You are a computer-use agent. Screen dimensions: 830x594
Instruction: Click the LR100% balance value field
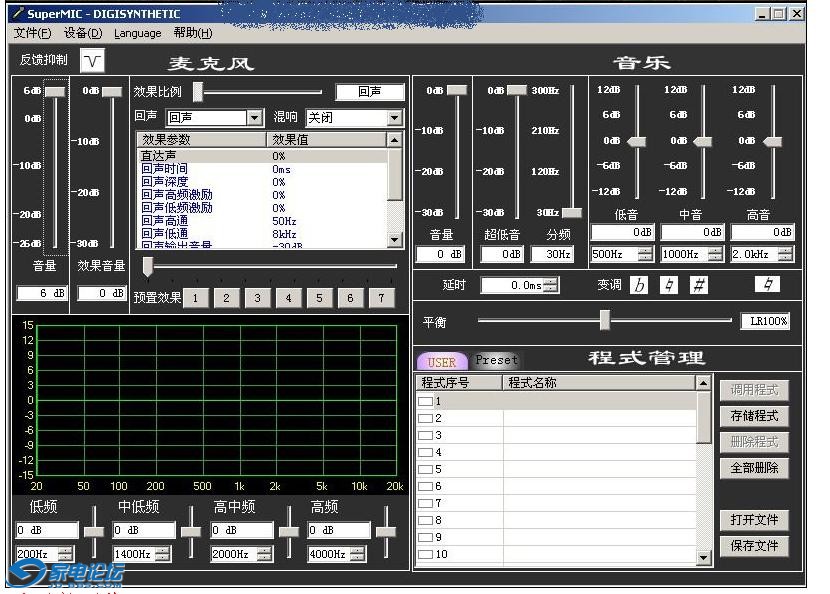tap(765, 321)
